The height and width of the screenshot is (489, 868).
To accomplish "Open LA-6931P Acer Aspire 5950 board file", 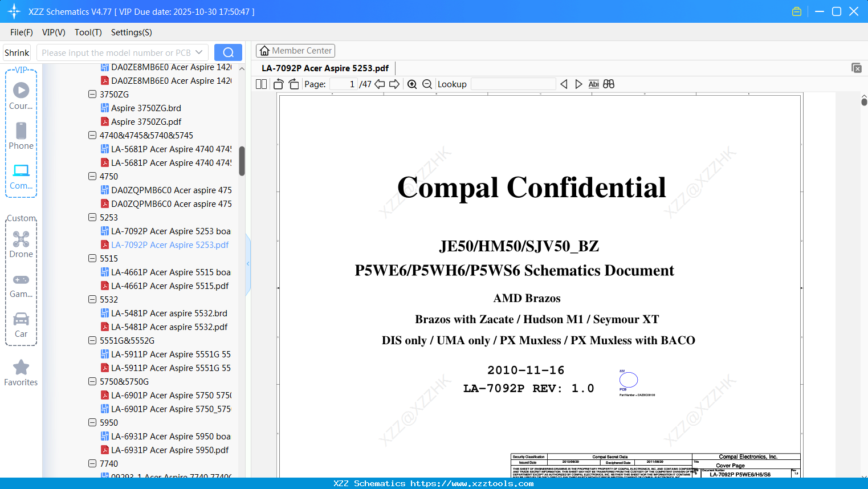I will pyautogui.click(x=166, y=437).
